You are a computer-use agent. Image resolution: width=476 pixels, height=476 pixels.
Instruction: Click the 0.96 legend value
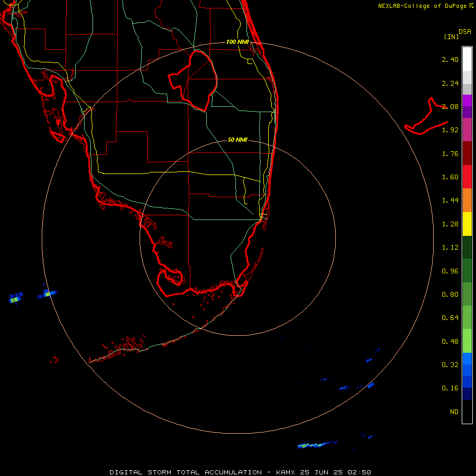tap(450, 271)
